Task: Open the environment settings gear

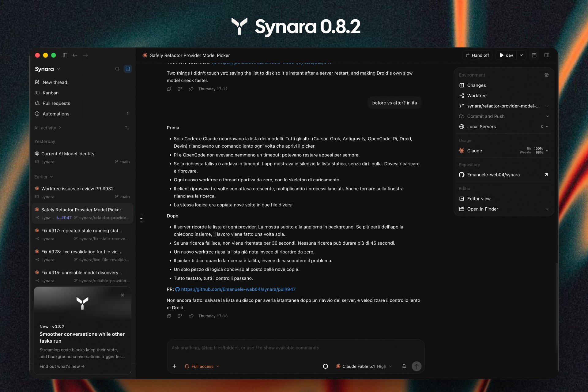Action: click(547, 75)
